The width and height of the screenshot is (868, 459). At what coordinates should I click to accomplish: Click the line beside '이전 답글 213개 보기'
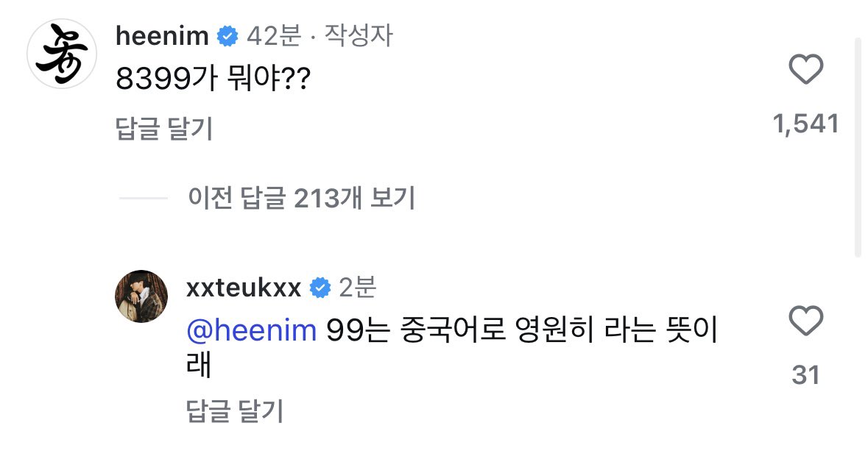(144, 197)
